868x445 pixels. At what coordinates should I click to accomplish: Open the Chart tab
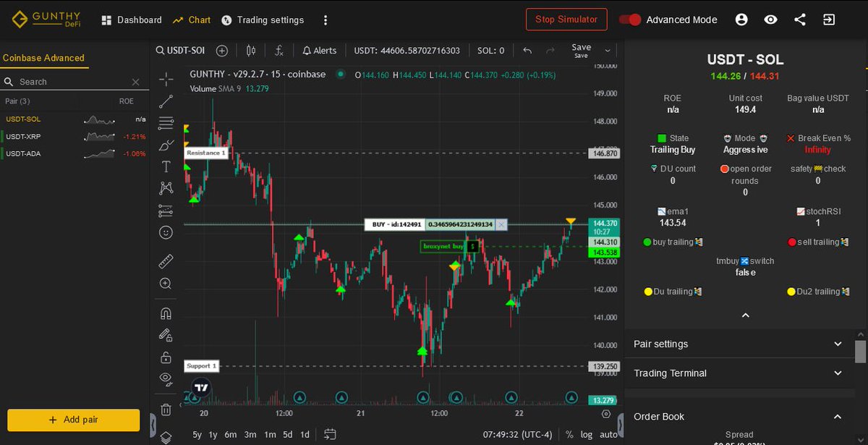click(192, 20)
